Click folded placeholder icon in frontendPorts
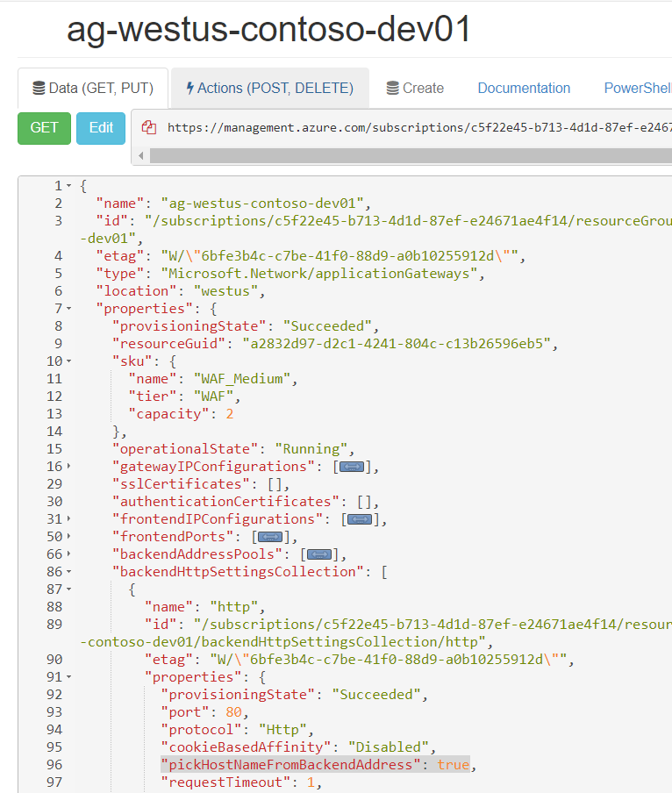The height and width of the screenshot is (793, 672). tap(270, 537)
